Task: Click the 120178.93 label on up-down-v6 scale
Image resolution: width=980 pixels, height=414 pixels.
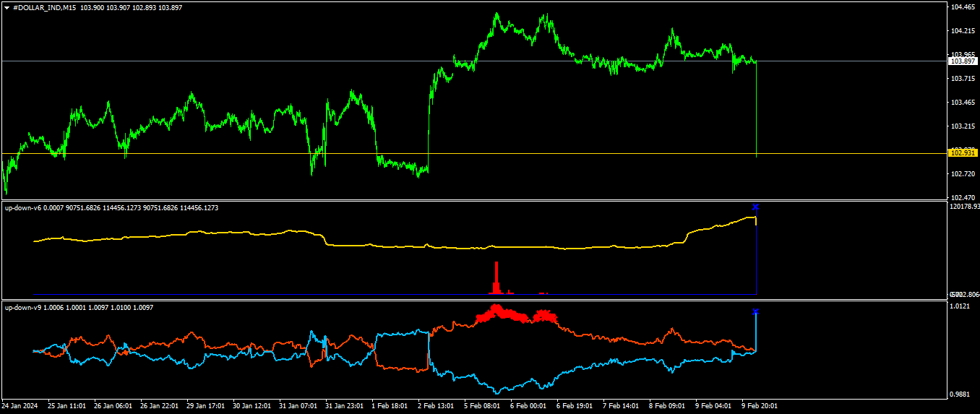Action: (x=964, y=207)
